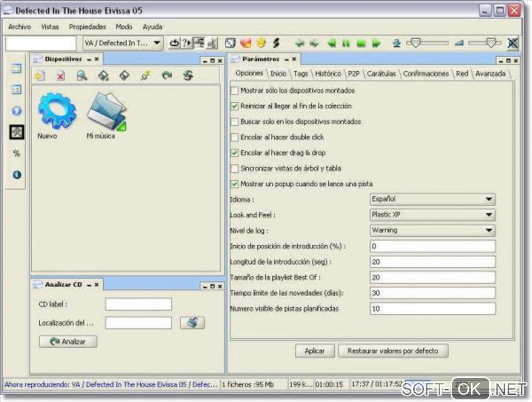Click the delete device red X icon
532x402 pixels.
coord(61,75)
